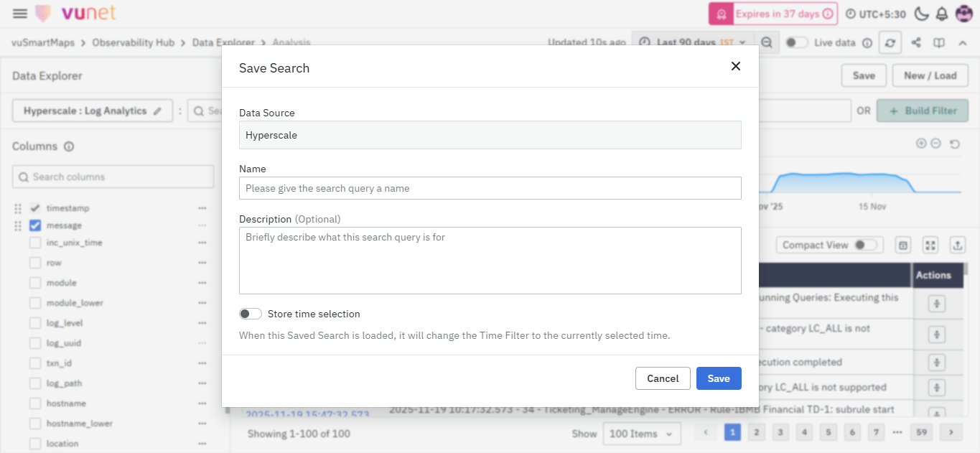Screen dimensions: 980x453
Task: Navigate to Observability Hub breadcrumb
Action: pos(133,42)
